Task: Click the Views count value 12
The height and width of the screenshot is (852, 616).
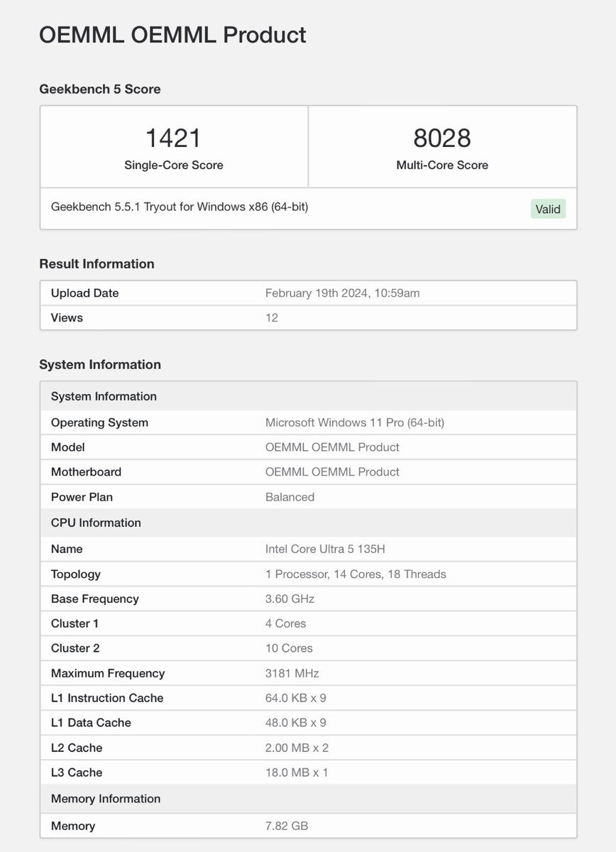Action: tap(272, 318)
